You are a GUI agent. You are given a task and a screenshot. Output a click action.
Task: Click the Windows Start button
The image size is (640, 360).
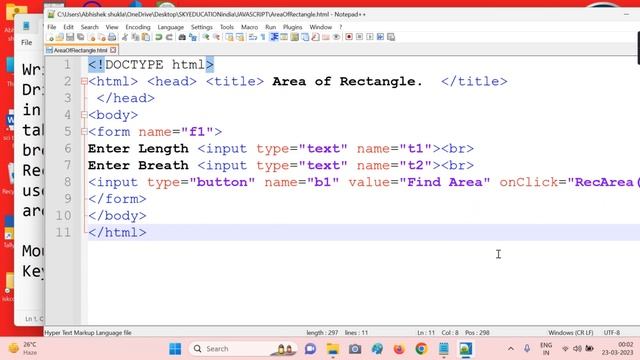pos(175,349)
